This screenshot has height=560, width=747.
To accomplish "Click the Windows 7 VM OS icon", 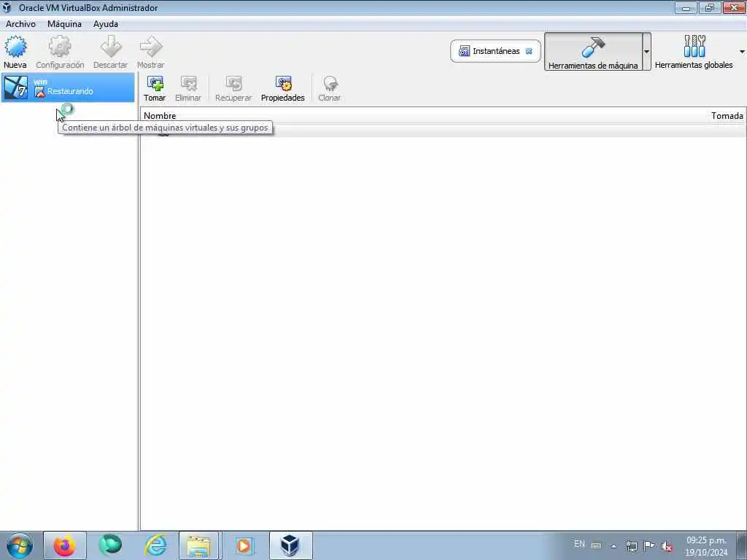I will point(16,87).
